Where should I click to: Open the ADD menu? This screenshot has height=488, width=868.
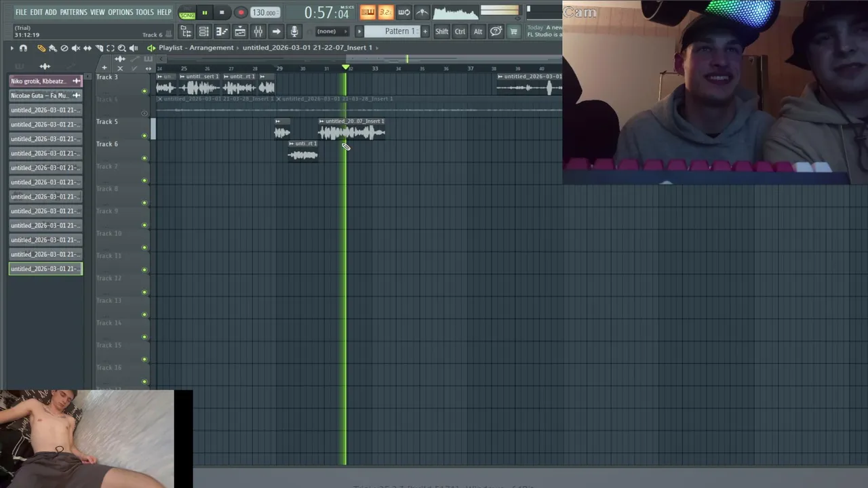point(51,12)
